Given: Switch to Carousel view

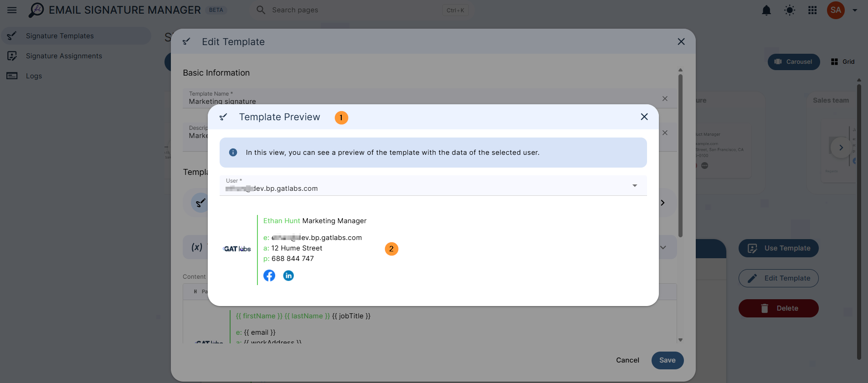Looking at the screenshot, I should click(794, 61).
